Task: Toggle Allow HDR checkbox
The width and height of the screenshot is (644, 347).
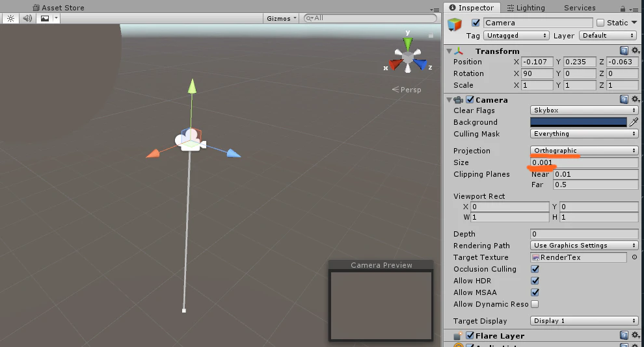Action: [x=535, y=281]
